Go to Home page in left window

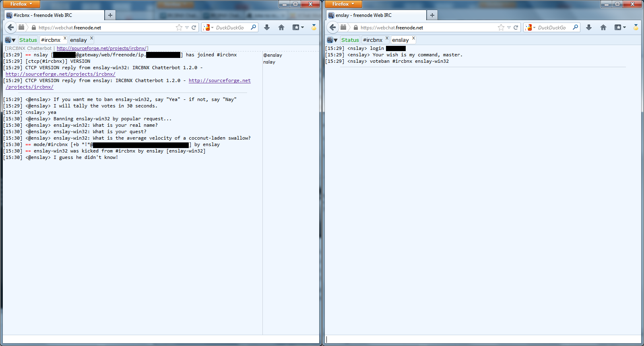(x=281, y=27)
